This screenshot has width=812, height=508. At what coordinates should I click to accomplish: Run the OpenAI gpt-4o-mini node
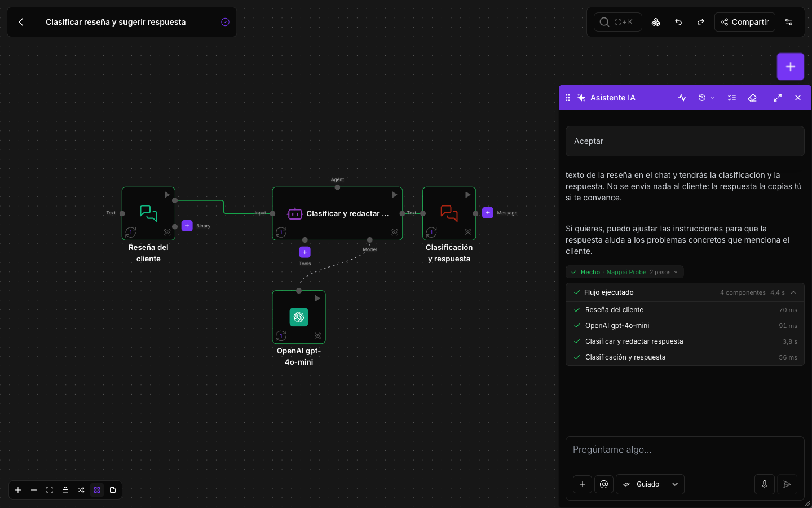[x=317, y=298]
